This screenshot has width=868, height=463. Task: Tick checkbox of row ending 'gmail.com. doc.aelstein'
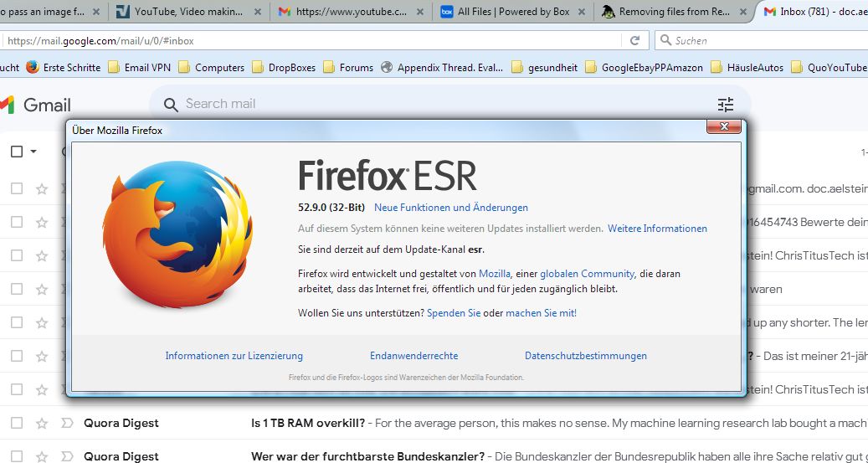[17, 189]
